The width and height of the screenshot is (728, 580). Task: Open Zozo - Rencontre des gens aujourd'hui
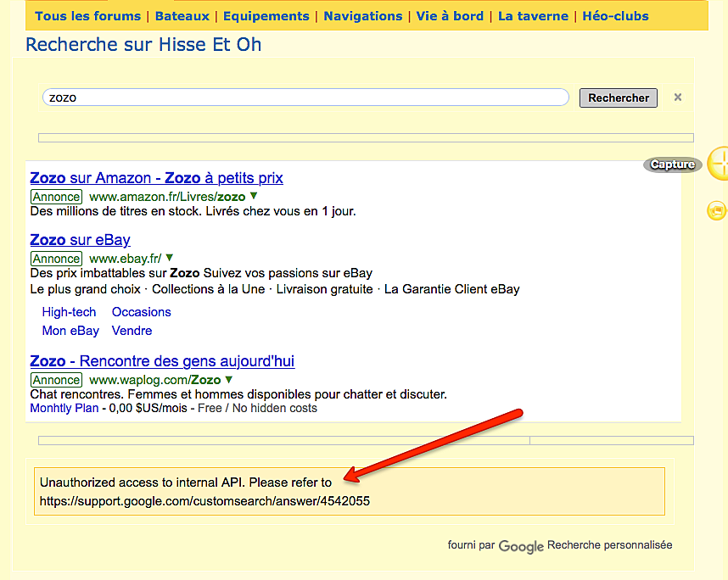[162, 361]
